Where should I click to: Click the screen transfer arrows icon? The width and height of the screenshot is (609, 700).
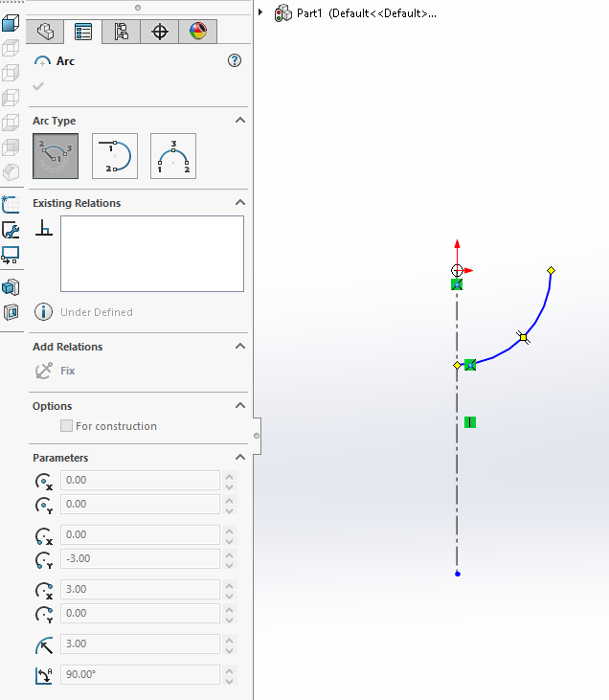point(11,256)
